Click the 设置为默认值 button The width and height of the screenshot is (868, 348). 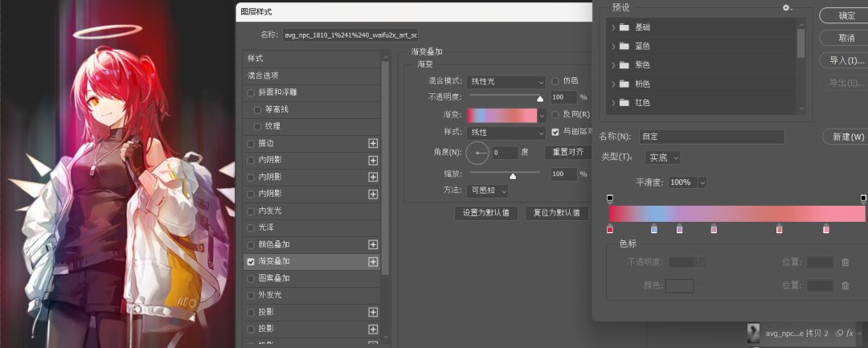[486, 213]
